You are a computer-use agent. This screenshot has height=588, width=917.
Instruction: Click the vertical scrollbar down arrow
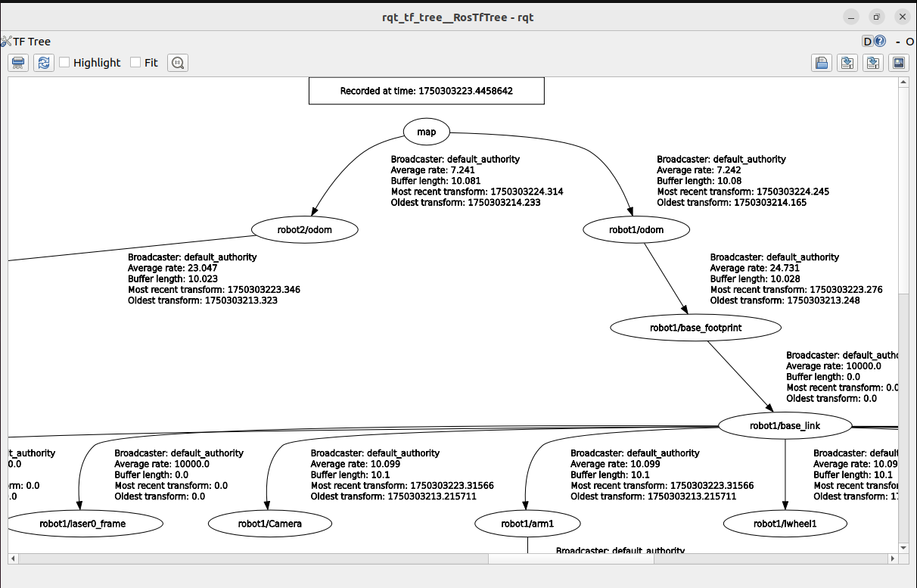[x=903, y=547]
